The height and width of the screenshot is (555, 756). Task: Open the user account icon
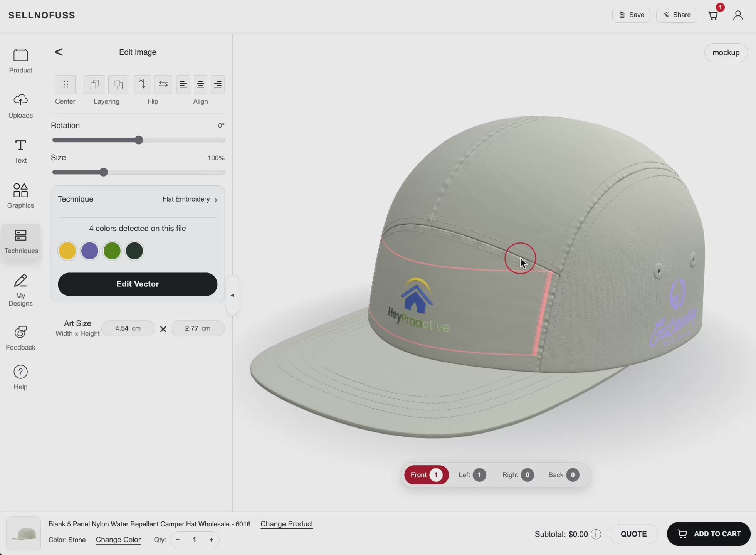click(x=738, y=15)
